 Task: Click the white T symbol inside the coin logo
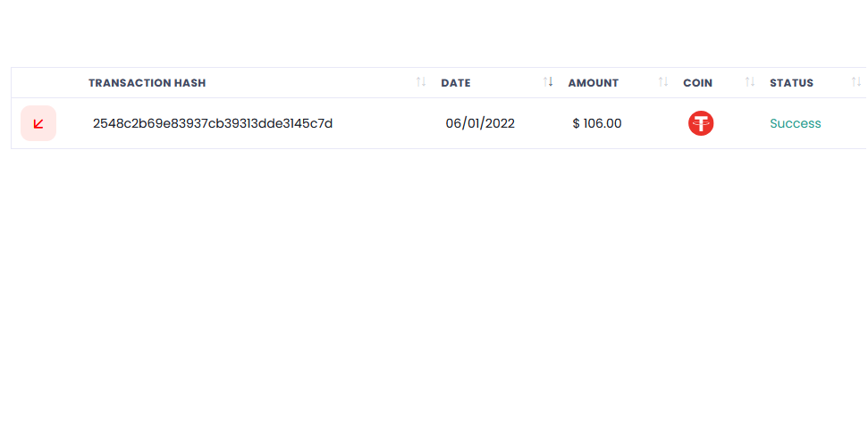701,123
